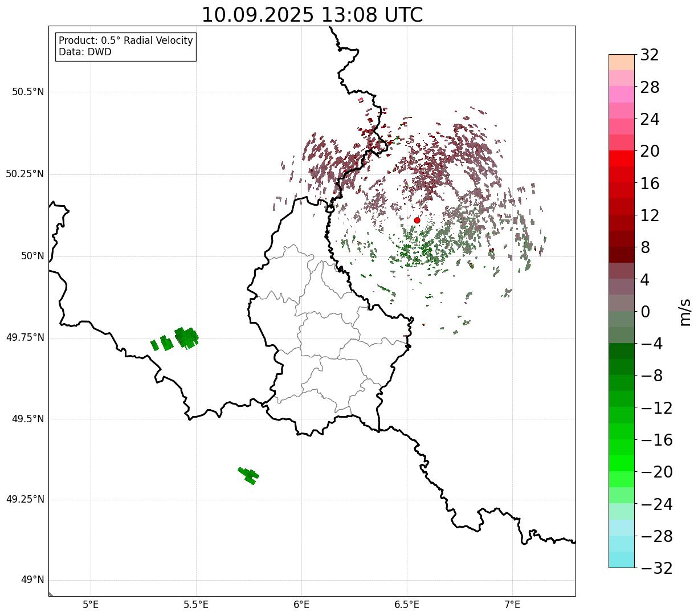Click the −28 colorbar tick label

[x=656, y=536]
